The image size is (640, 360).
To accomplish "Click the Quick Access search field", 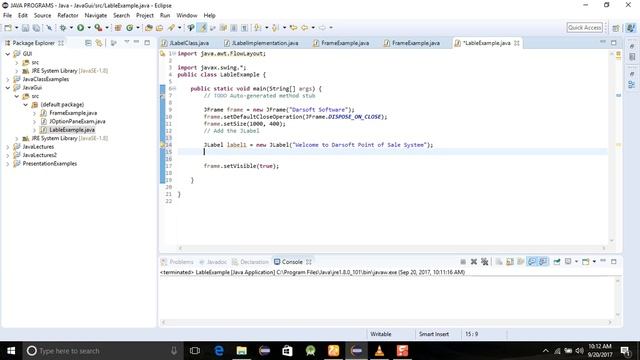I will pyautogui.click(x=584, y=28).
